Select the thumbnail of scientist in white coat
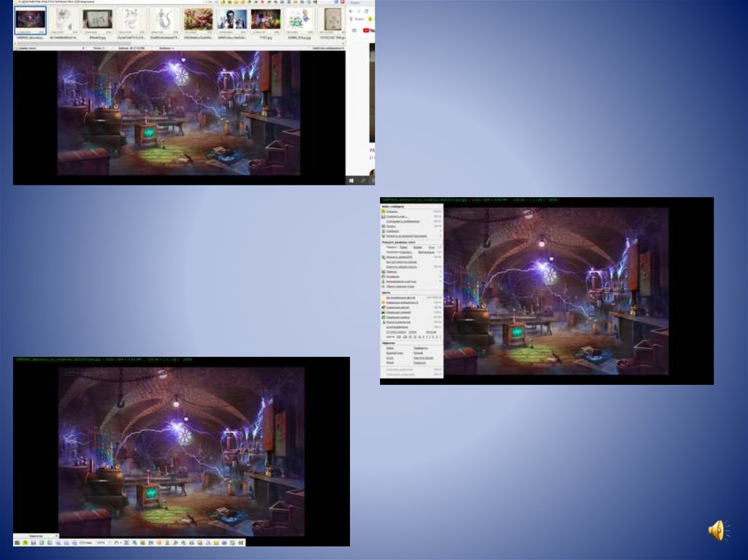This screenshot has width=748, height=560. [x=232, y=19]
